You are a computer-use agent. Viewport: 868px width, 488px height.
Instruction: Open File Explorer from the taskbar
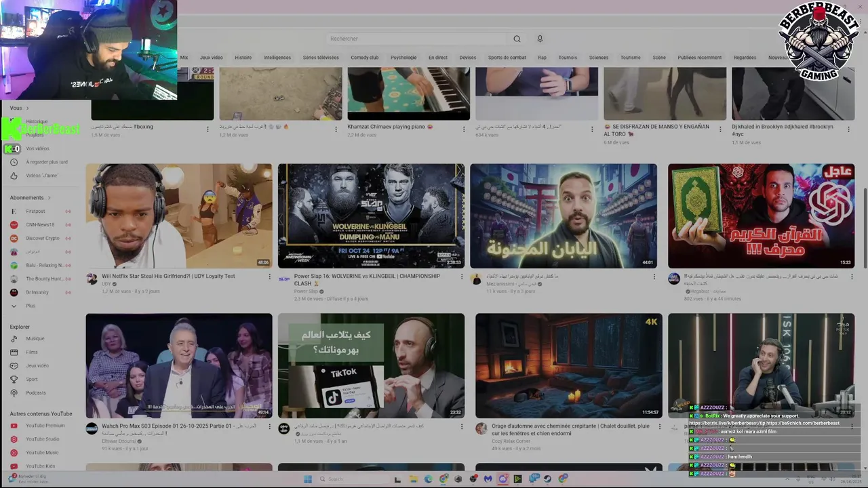(413, 479)
